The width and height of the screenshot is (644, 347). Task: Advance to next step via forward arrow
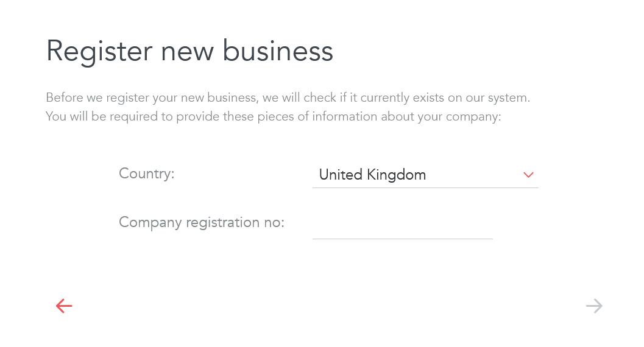click(594, 306)
